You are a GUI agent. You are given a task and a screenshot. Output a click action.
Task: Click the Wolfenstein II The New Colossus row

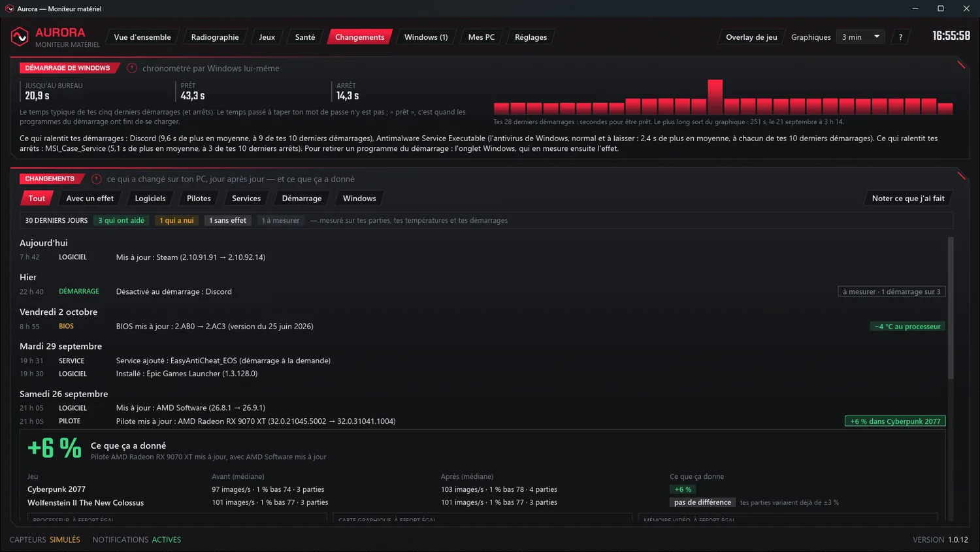(482, 503)
